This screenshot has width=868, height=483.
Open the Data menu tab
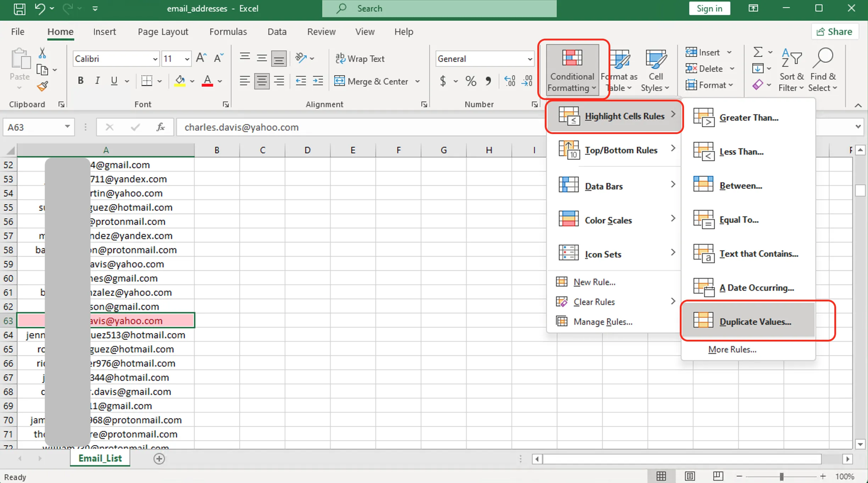[x=277, y=32]
